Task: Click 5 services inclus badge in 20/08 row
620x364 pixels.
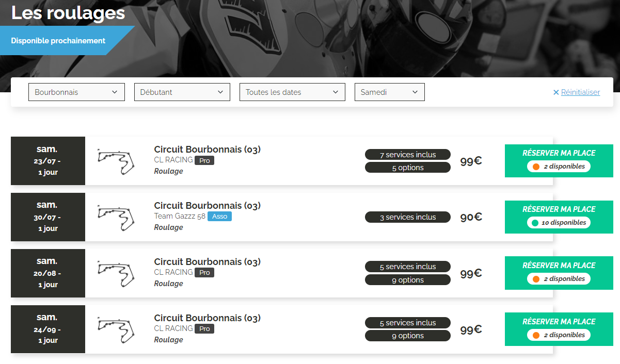Action: coord(408,267)
